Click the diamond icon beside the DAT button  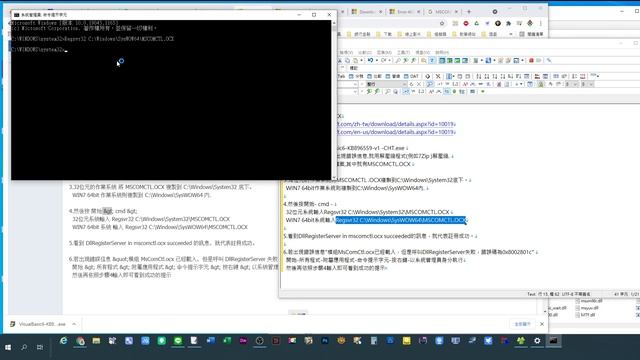[x=428, y=76]
